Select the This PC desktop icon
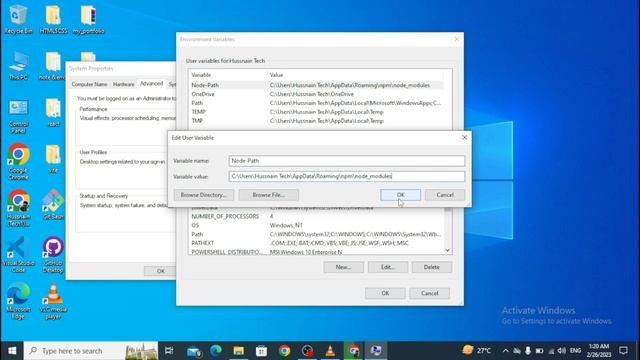 [x=18, y=66]
